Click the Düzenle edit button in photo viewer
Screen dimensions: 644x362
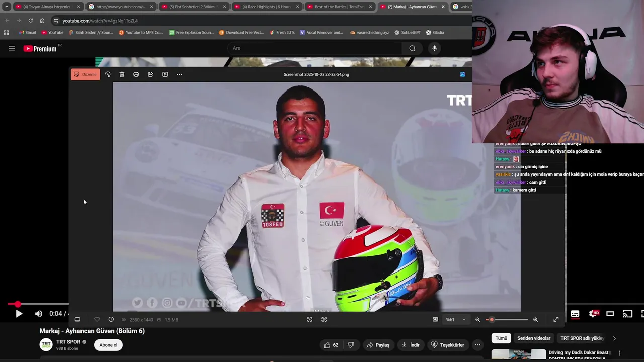tap(85, 74)
